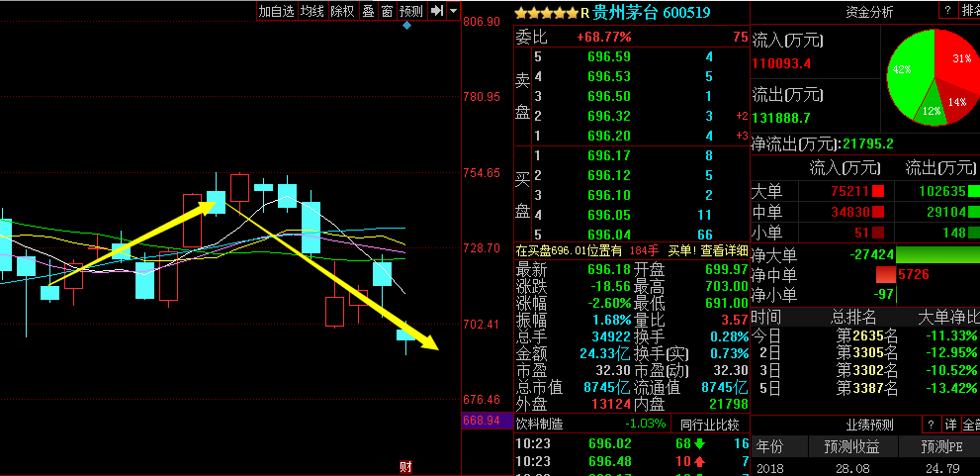Click the 涨幅 value -2.60%
Image resolution: width=980 pixels, height=476 pixels.
(x=609, y=304)
